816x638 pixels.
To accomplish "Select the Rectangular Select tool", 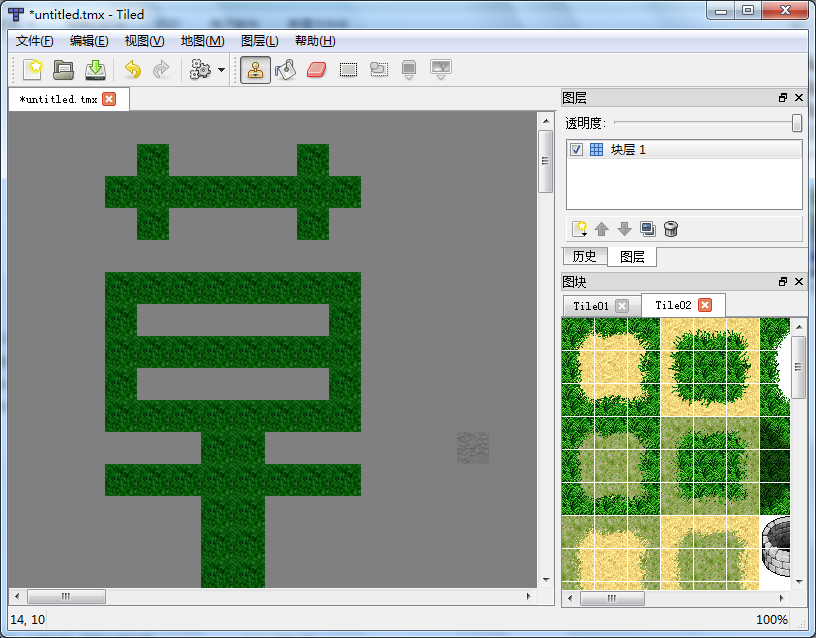I will point(348,70).
